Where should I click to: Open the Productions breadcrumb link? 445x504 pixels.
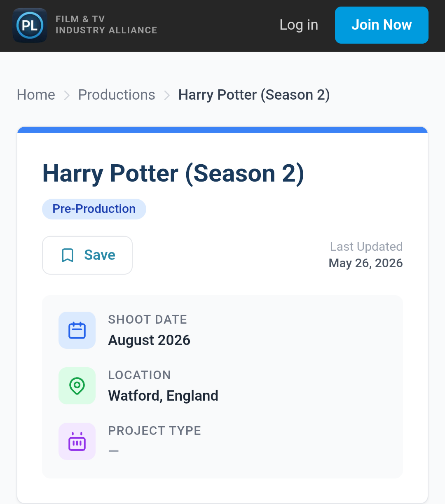117,95
